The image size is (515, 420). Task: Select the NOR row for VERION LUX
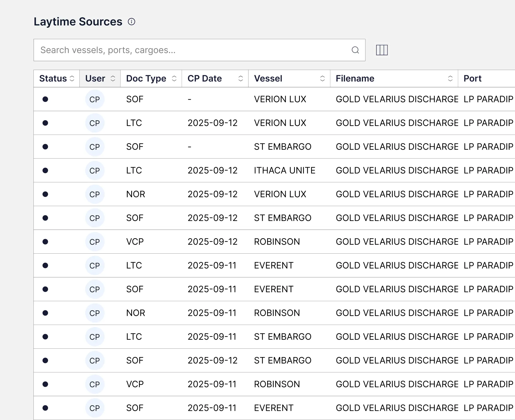point(136,194)
